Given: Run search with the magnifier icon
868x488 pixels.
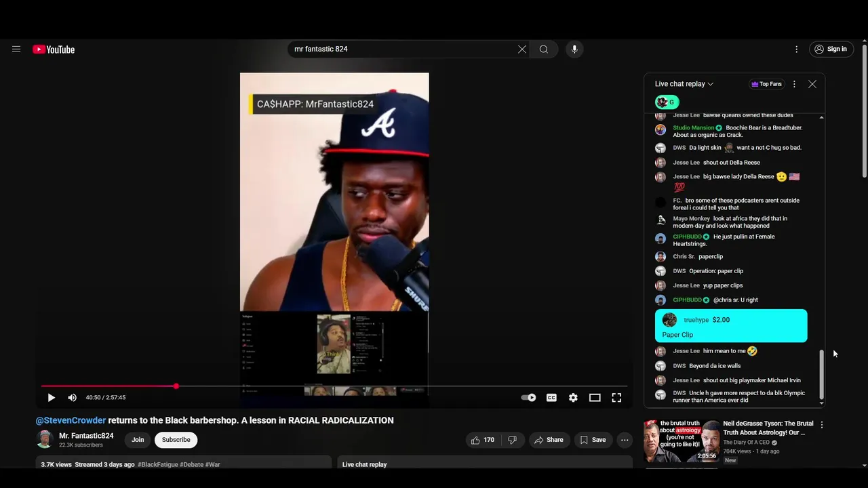Looking at the screenshot, I should click(x=544, y=49).
